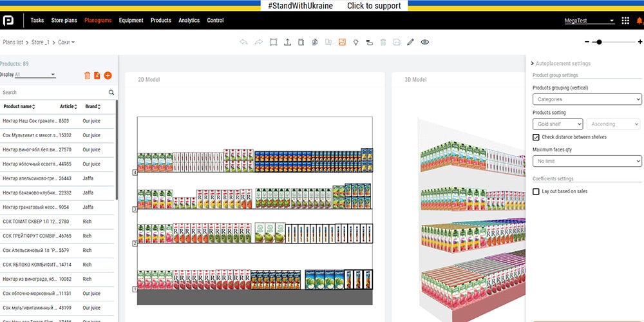Expand the Maximum faces qty dropdown
This screenshot has height=322, width=644.
point(587,161)
